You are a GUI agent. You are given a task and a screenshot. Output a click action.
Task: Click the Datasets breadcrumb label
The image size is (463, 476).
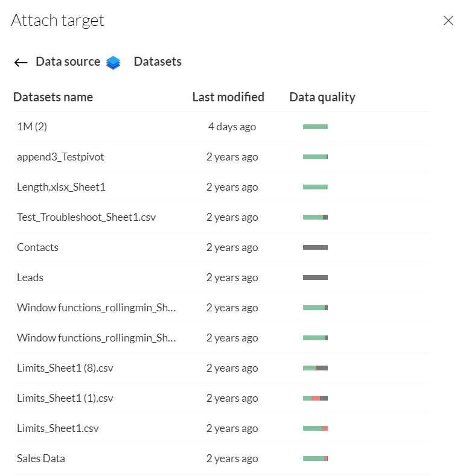(x=158, y=62)
